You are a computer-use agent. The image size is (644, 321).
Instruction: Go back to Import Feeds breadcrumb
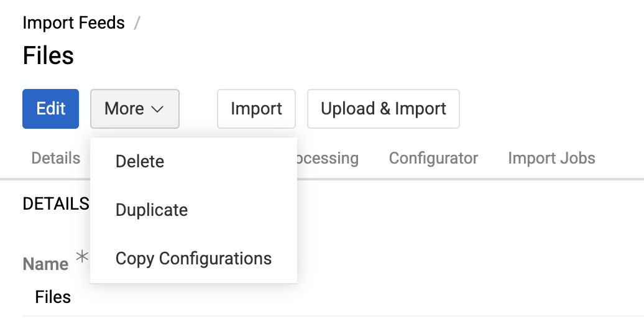[73, 24]
